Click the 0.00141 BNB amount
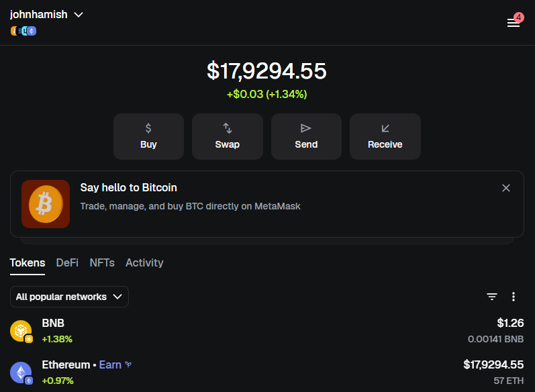This screenshot has width=535, height=392. click(495, 339)
